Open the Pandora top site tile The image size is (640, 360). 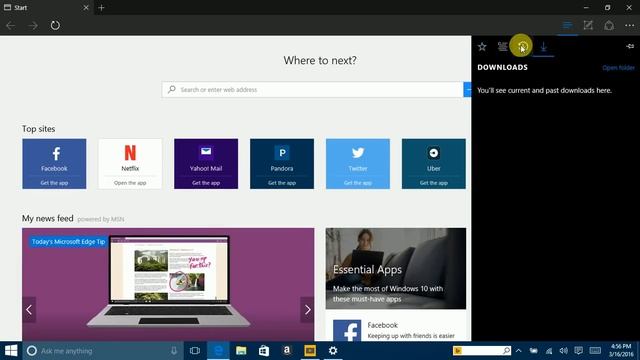click(x=282, y=164)
